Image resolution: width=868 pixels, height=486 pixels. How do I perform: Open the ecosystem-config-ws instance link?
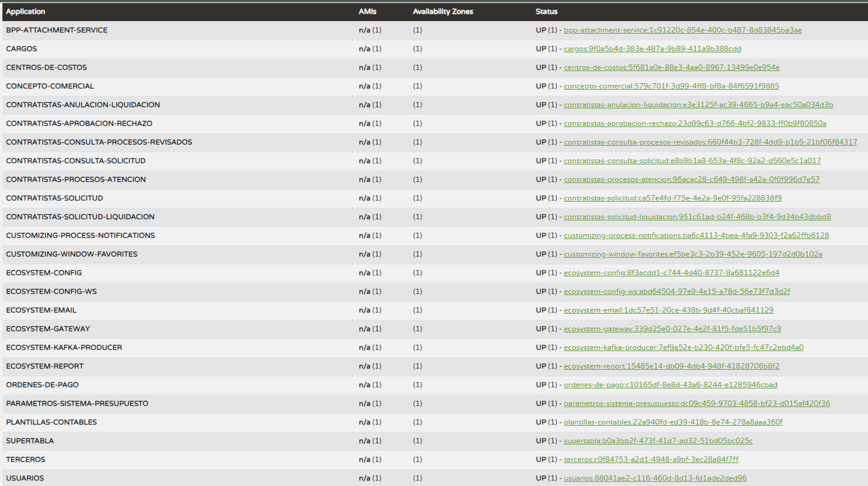pyautogui.click(x=677, y=291)
